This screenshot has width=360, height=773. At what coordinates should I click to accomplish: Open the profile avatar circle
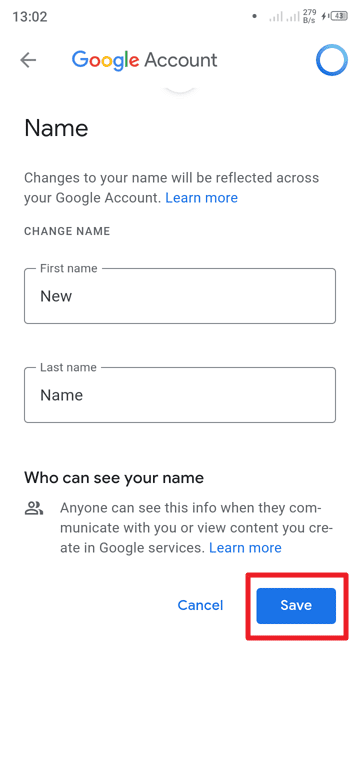332,60
